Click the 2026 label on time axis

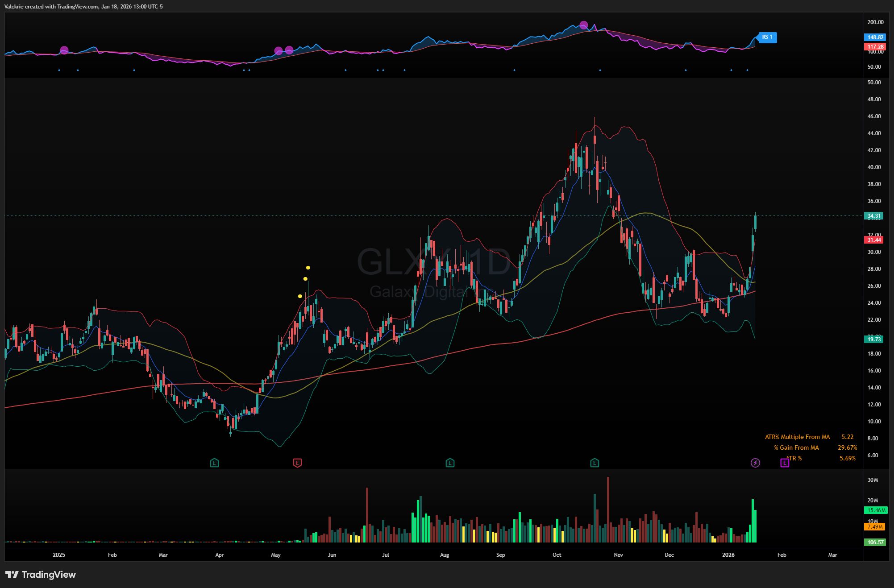click(728, 555)
